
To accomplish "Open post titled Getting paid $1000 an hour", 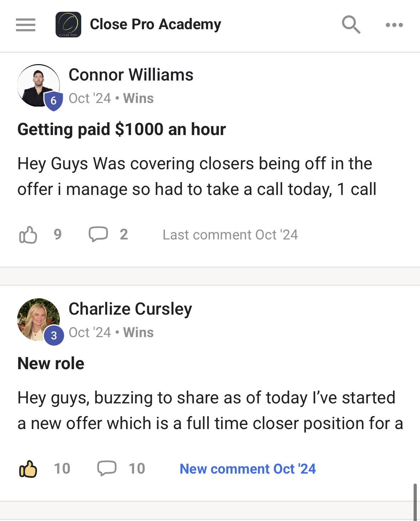I will (121, 129).
